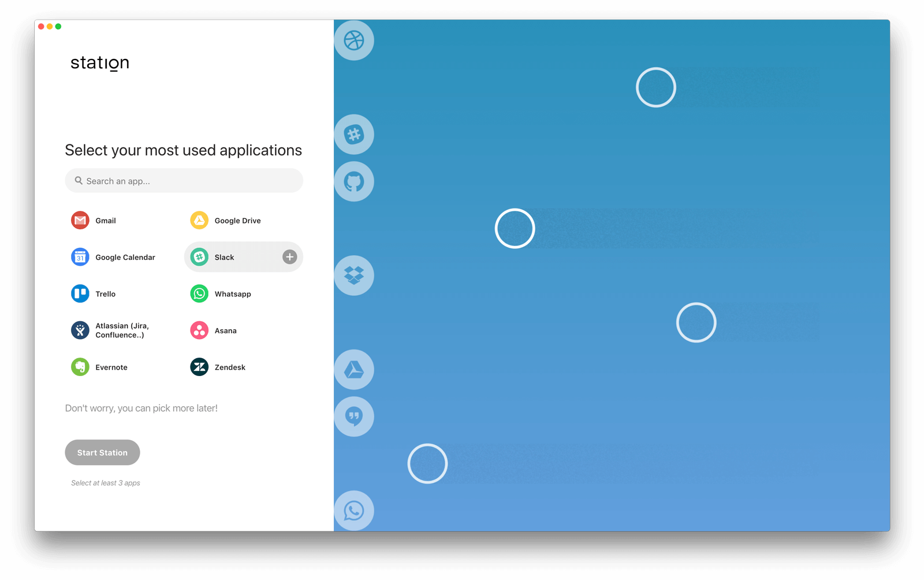924x580 pixels.
Task: Click the Gmail app icon
Action: [x=80, y=220]
